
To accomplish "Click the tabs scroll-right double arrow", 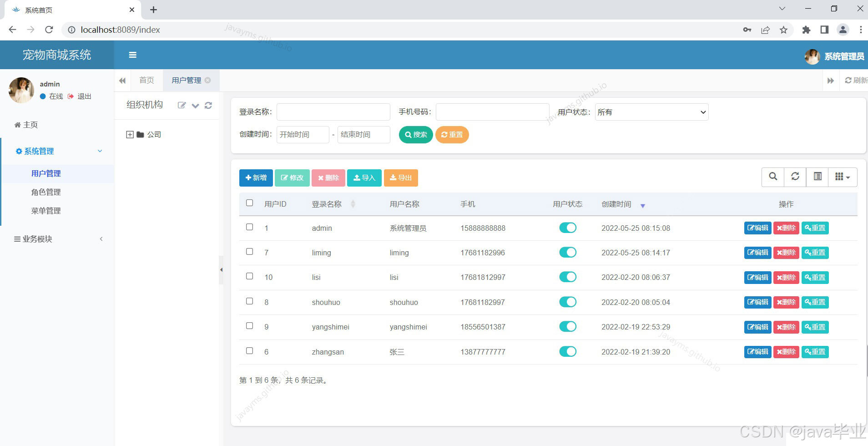I will [x=831, y=81].
